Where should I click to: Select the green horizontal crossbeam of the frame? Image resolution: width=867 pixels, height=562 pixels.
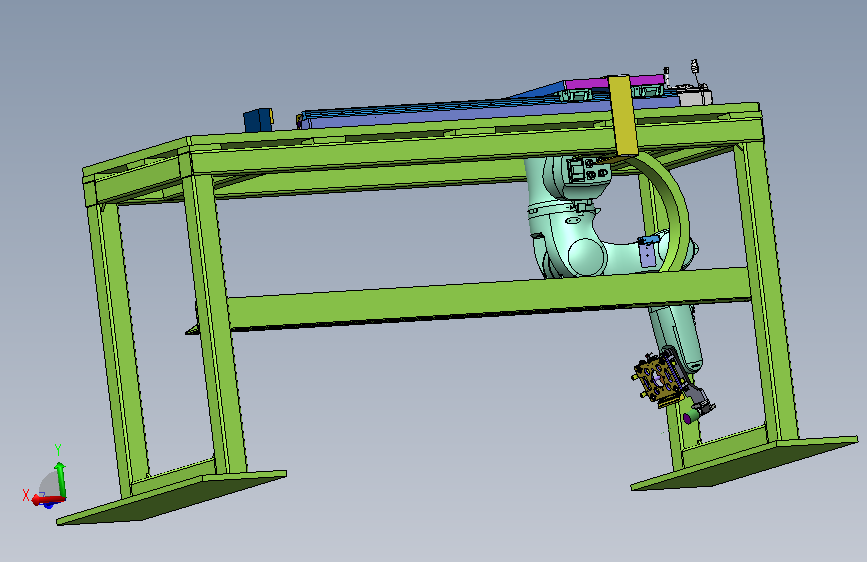pos(489,300)
